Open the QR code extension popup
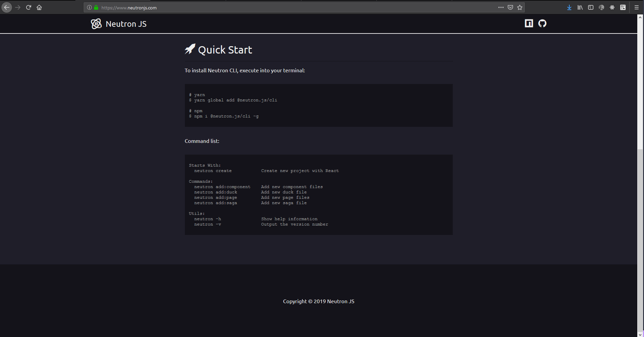Image resolution: width=644 pixels, height=337 pixels. click(623, 7)
